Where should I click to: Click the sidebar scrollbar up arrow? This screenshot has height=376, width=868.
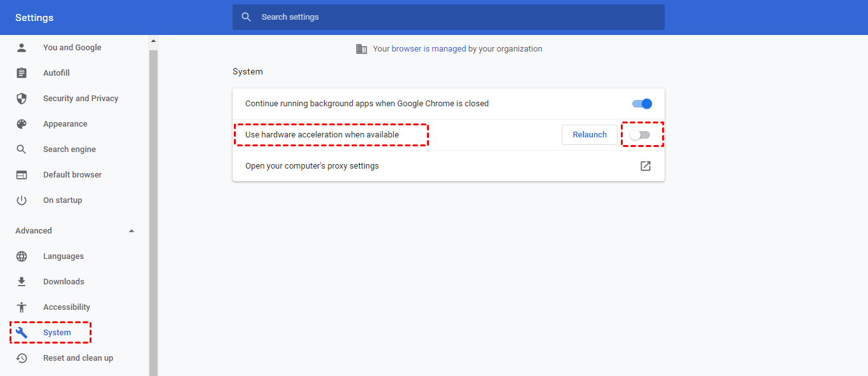[153, 41]
